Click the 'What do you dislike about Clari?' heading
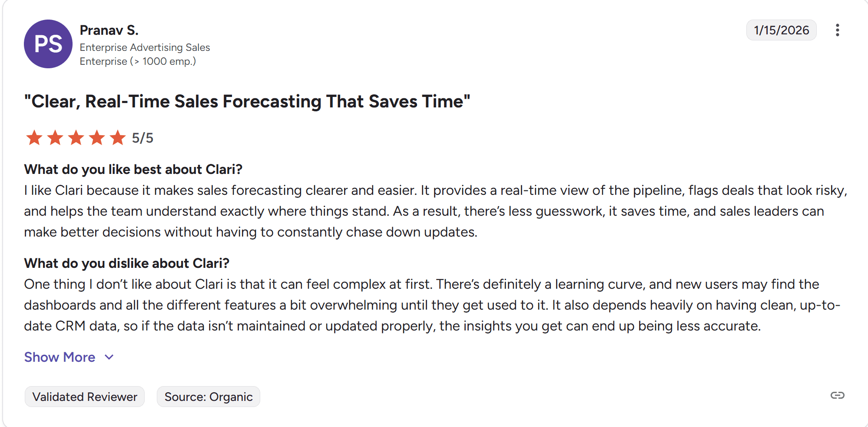Screen dimensions: 868x427 (126, 263)
